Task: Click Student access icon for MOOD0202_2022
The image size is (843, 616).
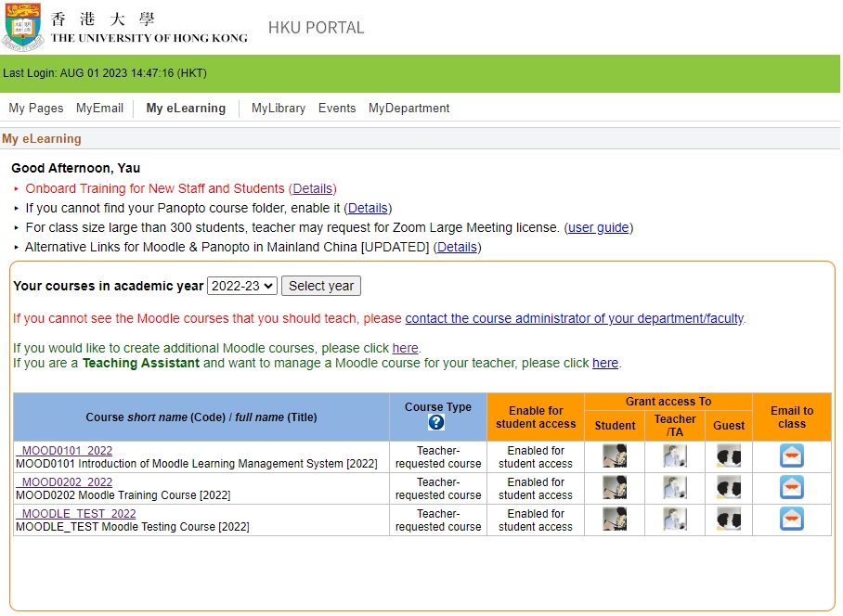Action: [615, 488]
